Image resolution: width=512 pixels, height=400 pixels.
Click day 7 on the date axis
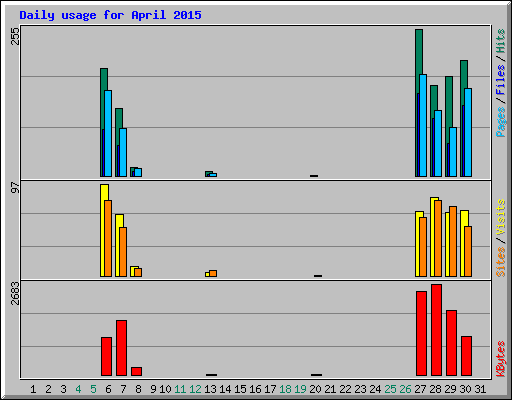pyautogui.click(x=123, y=389)
